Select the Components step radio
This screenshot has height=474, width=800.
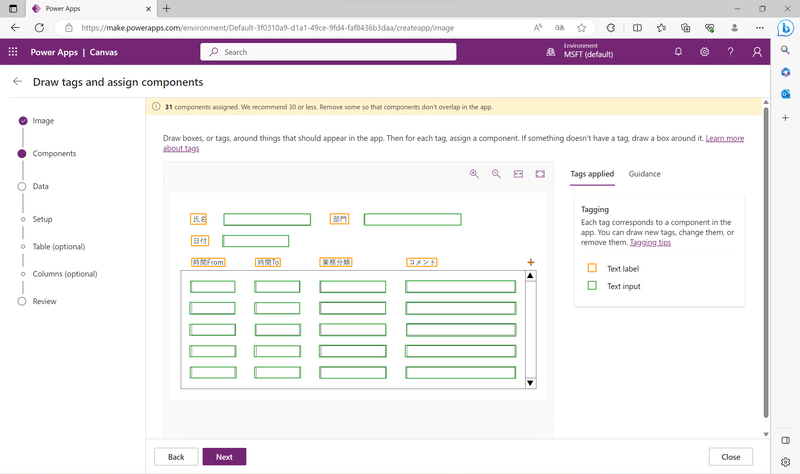tap(22, 154)
